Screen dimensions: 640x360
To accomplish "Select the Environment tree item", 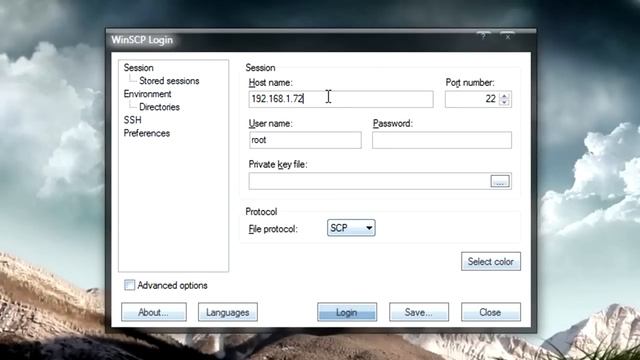I will (147, 94).
